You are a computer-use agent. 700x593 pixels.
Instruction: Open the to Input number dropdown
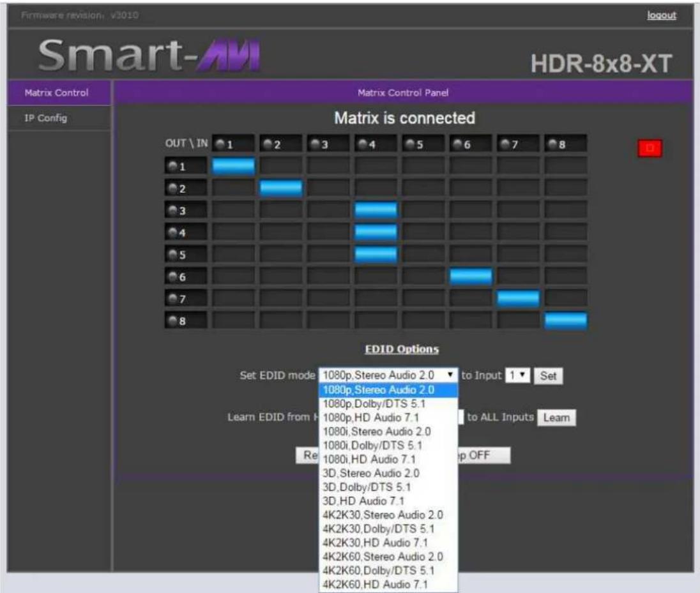point(517,375)
